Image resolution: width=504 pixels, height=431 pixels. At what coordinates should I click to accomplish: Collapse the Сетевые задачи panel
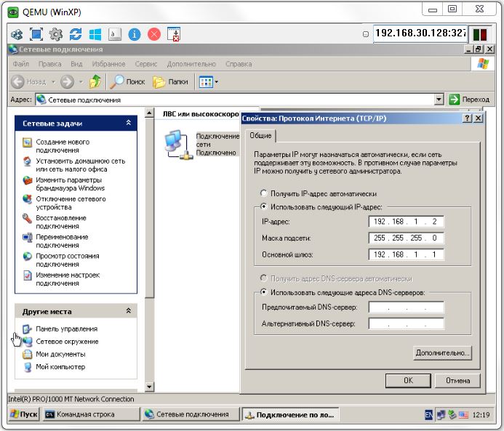click(128, 123)
